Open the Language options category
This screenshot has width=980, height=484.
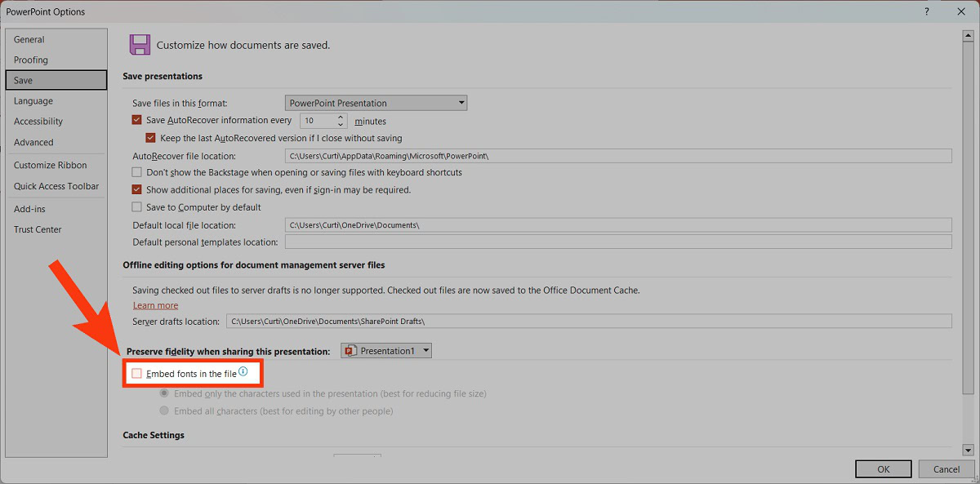coord(56,101)
